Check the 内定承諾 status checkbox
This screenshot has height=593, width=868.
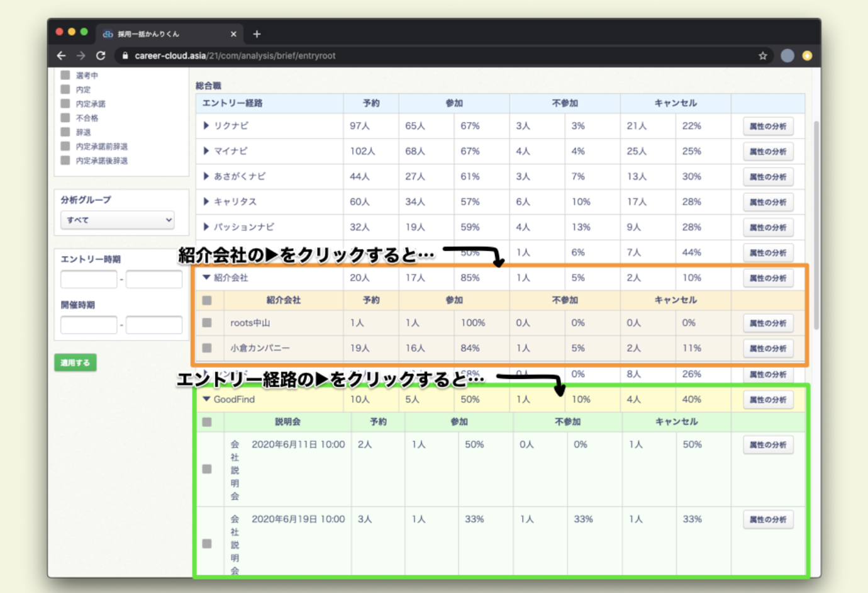tap(65, 103)
